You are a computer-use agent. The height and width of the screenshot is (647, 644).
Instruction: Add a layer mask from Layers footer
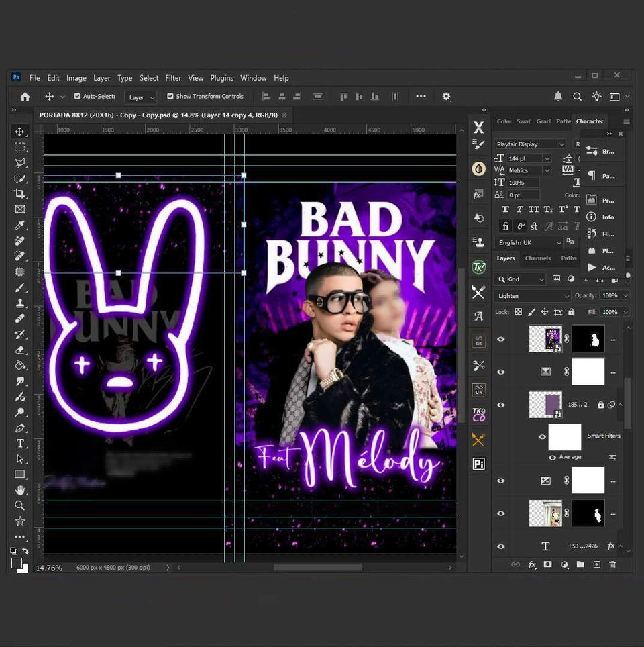548,565
